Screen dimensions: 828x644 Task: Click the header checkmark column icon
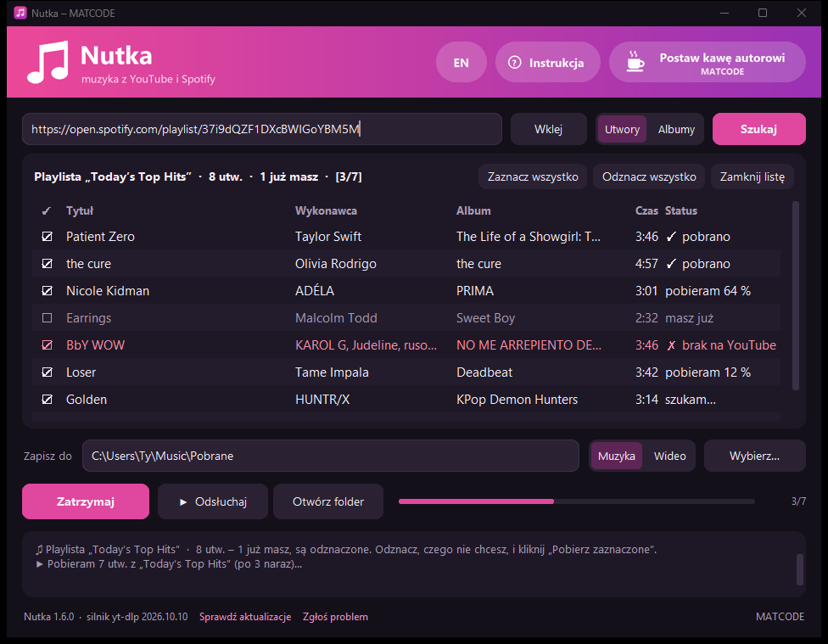tap(47, 210)
